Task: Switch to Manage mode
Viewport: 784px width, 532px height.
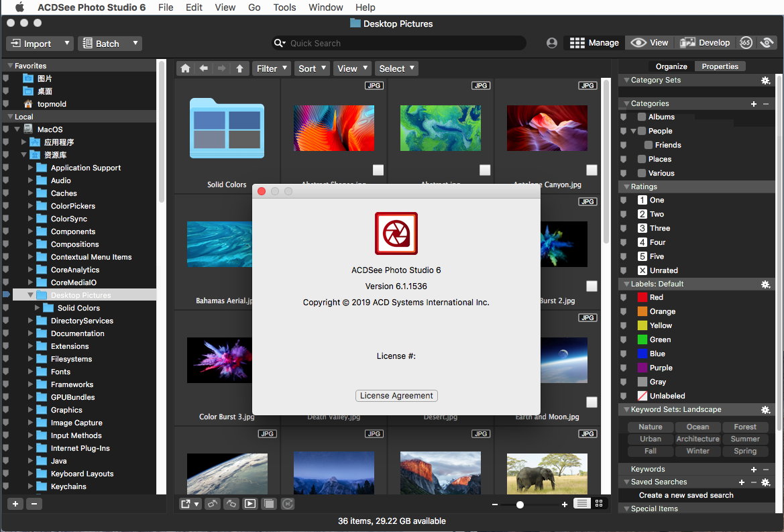Action: tap(594, 43)
